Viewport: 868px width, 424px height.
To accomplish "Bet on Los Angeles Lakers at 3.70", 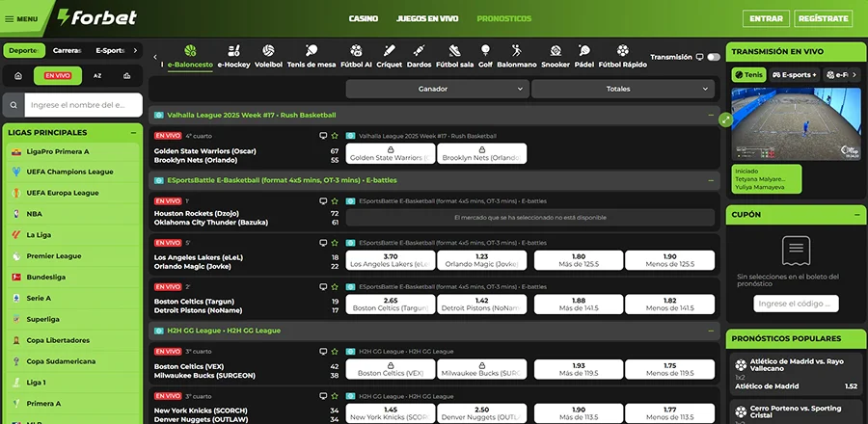I will pos(391,260).
